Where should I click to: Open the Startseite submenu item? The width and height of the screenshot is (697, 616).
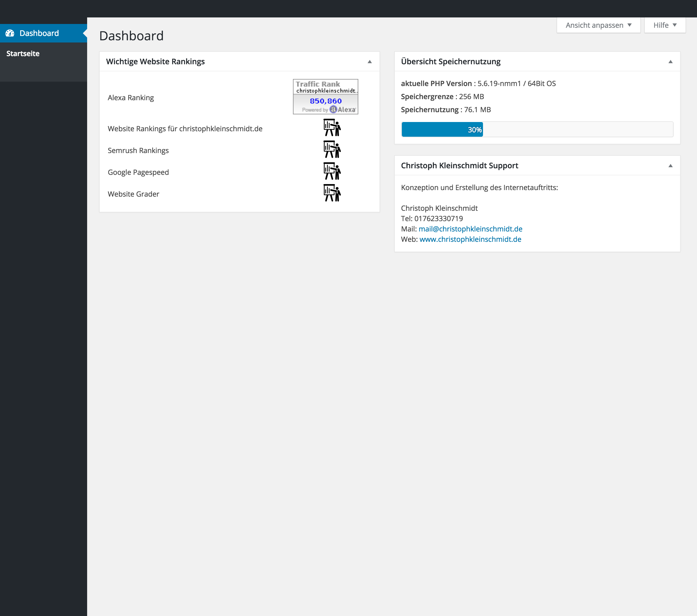coord(23,54)
